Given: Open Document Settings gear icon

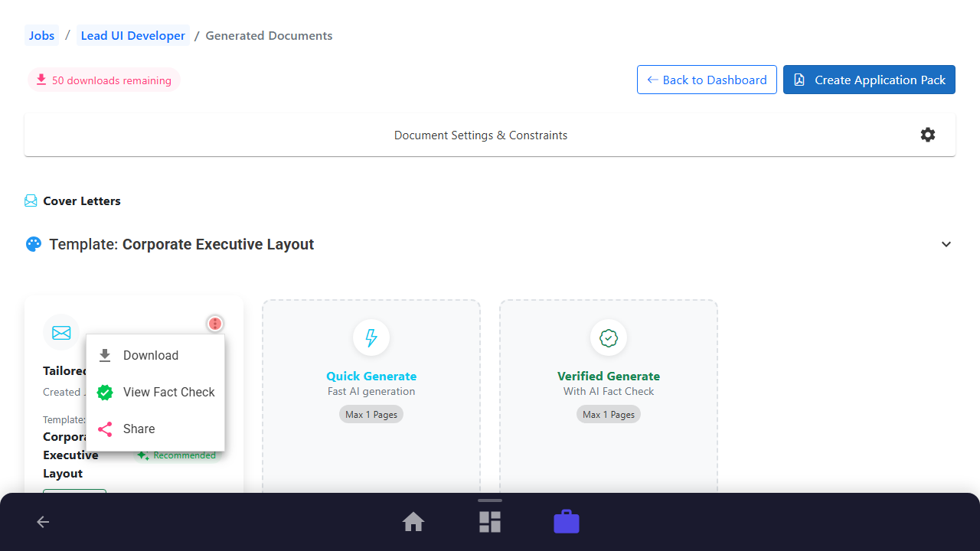Looking at the screenshot, I should point(928,135).
